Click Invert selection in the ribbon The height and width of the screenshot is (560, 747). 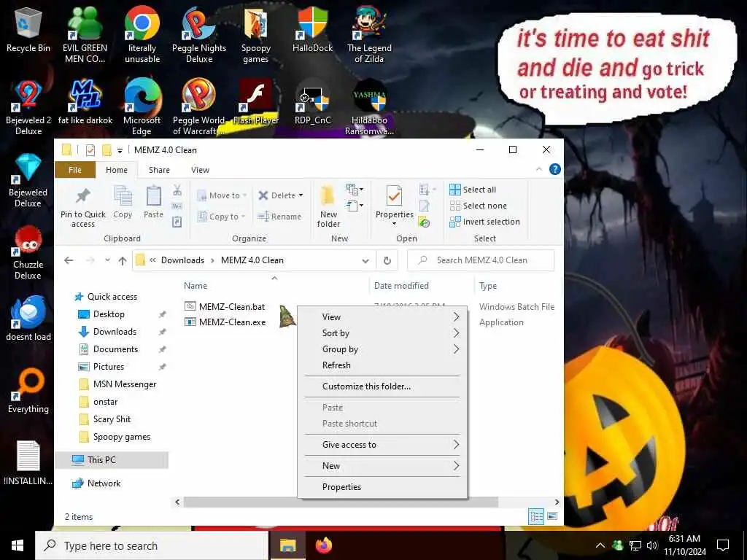click(484, 222)
